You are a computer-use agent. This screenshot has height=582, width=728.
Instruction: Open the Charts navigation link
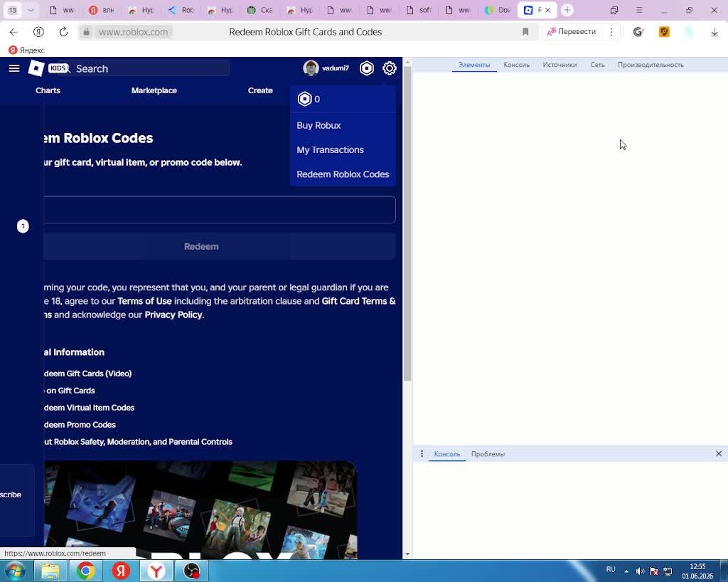tap(48, 90)
